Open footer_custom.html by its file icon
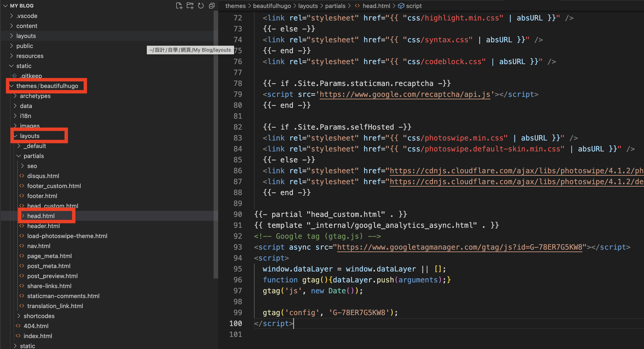644x349 pixels. point(22,186)
